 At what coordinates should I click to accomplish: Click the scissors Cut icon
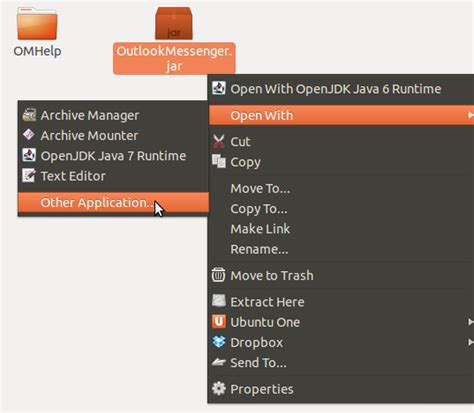(x=219, y=142)
